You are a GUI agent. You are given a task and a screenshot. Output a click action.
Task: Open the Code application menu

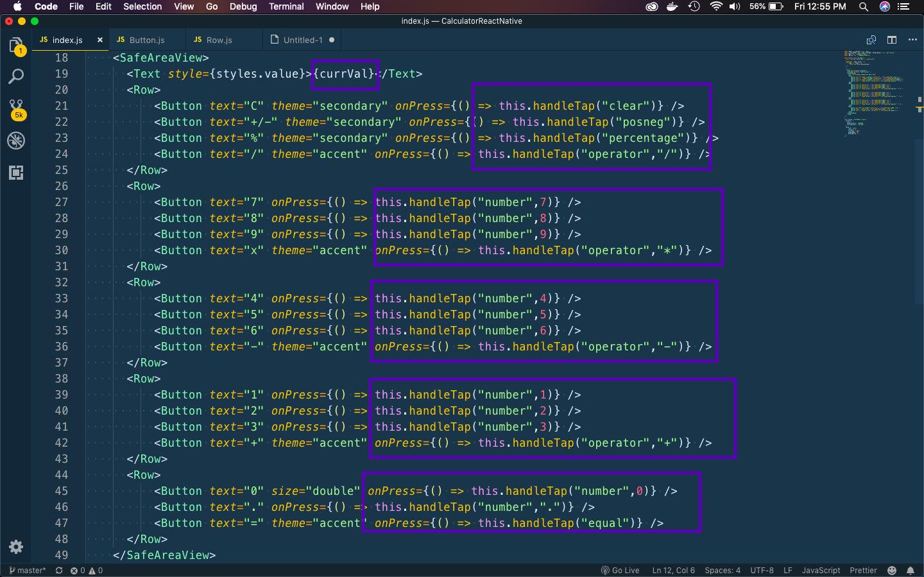click(46, 6)
